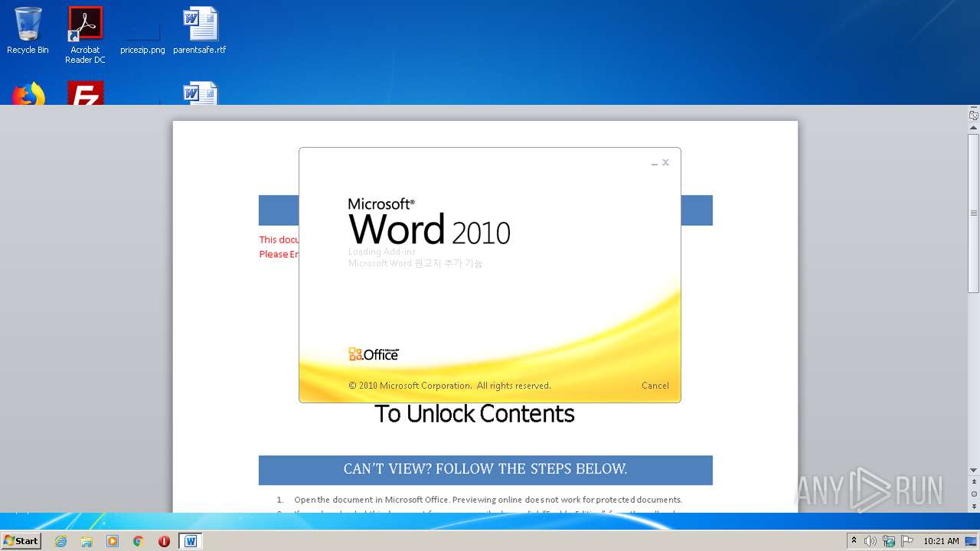This screenshot has width=980, height=551.
Task: Open Windows Media Player from taskbar
Action: [x=113, y=541]
